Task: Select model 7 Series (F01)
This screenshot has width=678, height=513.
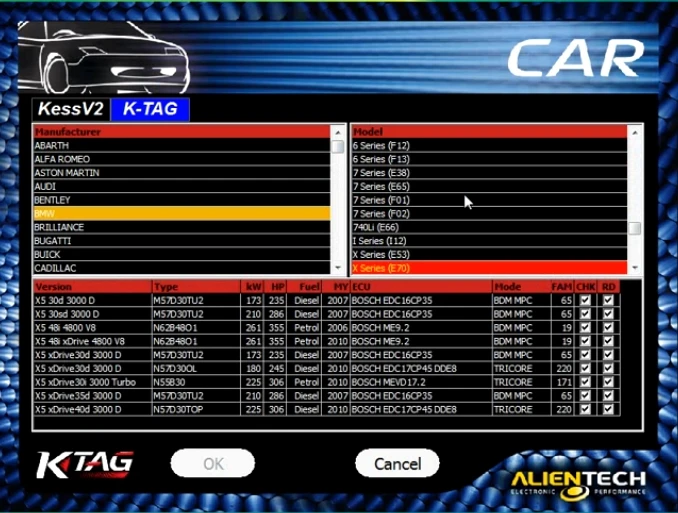Action: point(489,200)
